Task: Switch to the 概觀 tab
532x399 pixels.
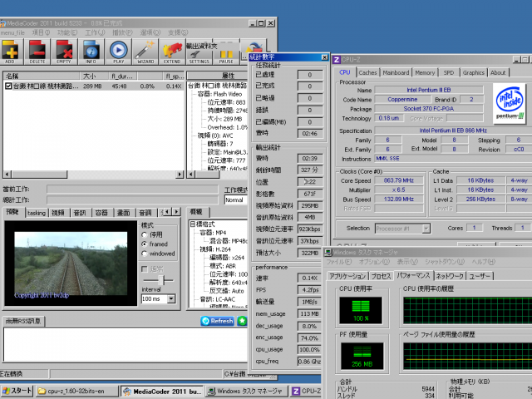Action: pyautogui.click(x=197, y=212)
